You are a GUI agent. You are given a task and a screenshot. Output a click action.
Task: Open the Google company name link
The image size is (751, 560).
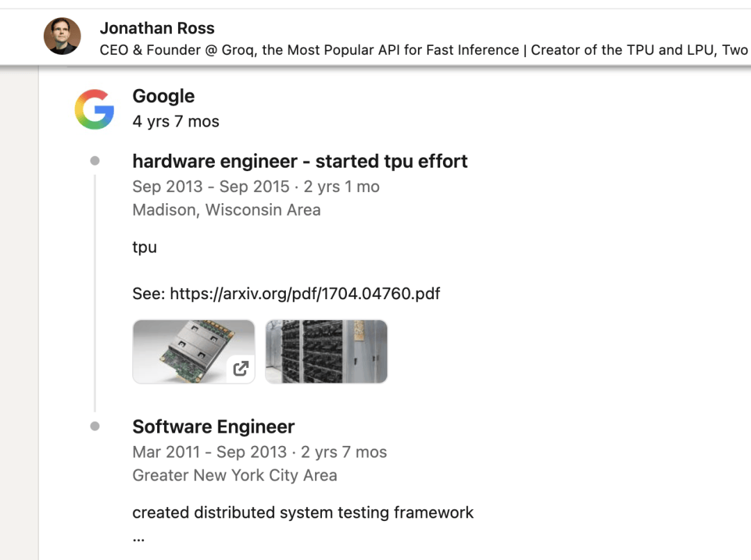point(163,96)
